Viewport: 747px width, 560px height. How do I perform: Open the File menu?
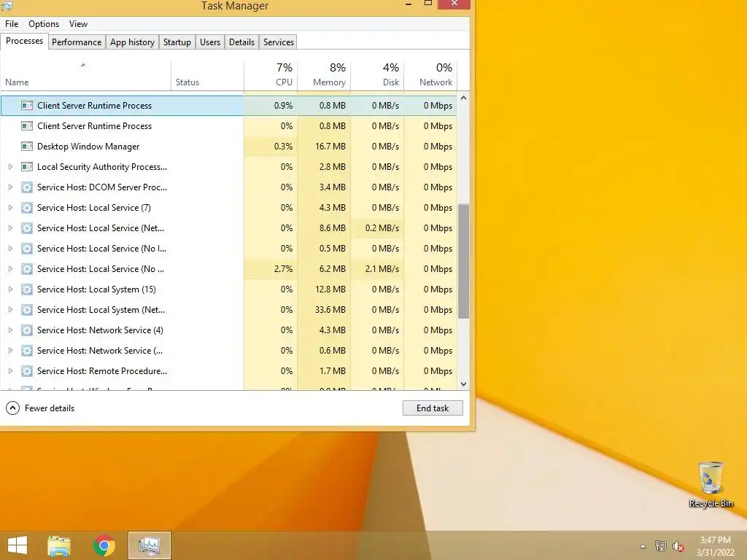coord(12,24)
